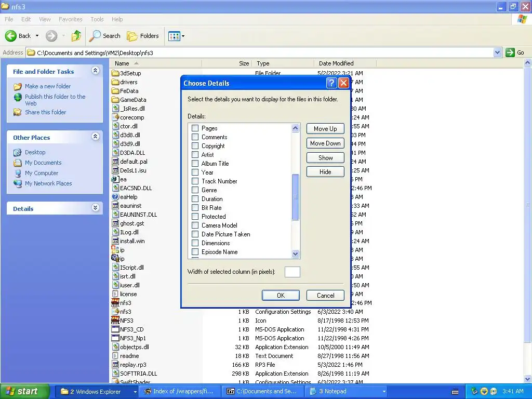Screen dimensions: 532x399
Task: Open the Windows Explorer taskbar group dropdown
Action: (x=135, y=392)
